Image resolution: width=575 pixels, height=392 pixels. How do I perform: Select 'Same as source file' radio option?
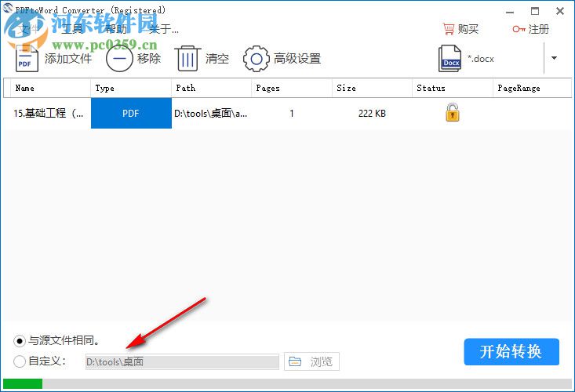tap(20, 341)
